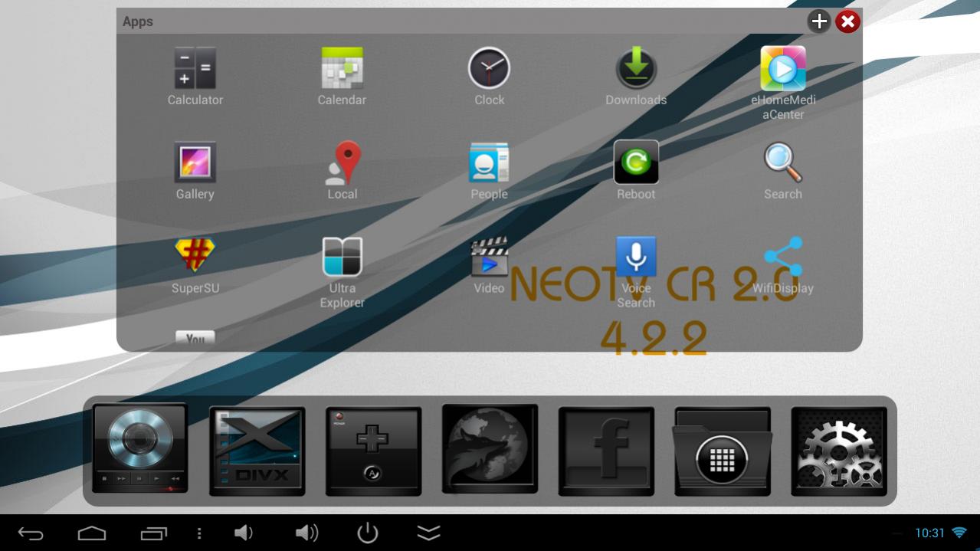
Task: Hide the navigation bar with the double chevron
Action: point(428,533)
